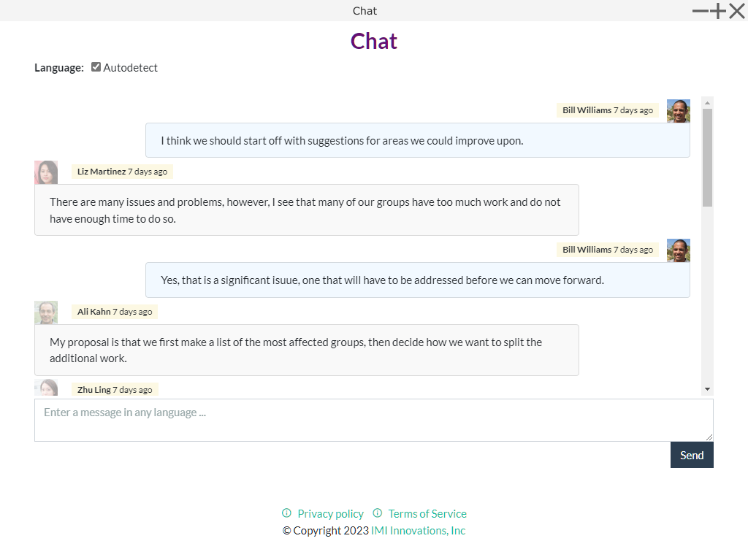748x560 pixels.
Task: Click info icon beside Terms of Service
Action: [377, 513]
